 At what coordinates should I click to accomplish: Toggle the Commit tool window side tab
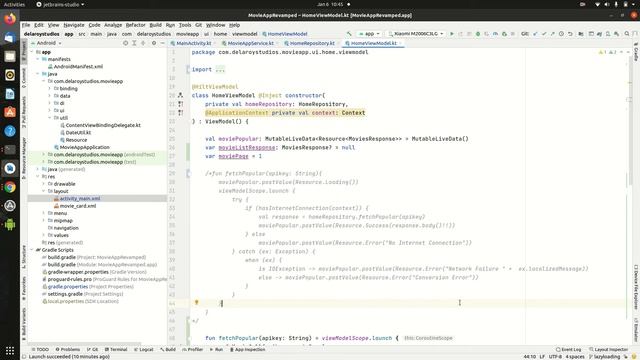(x=24, y=78)
